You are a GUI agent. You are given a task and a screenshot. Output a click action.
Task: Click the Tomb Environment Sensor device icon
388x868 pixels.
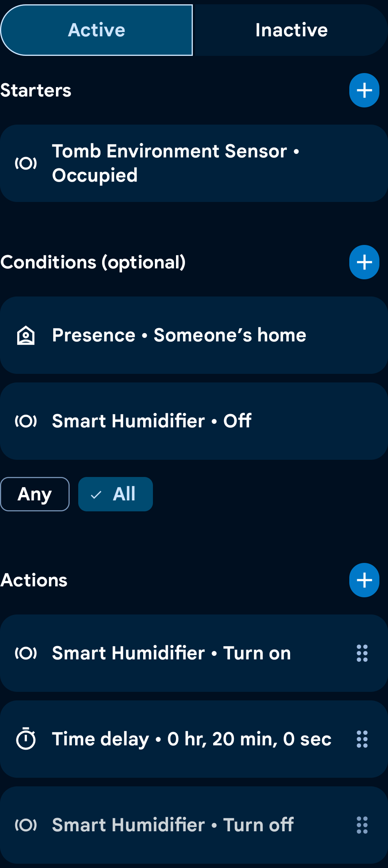26,163
